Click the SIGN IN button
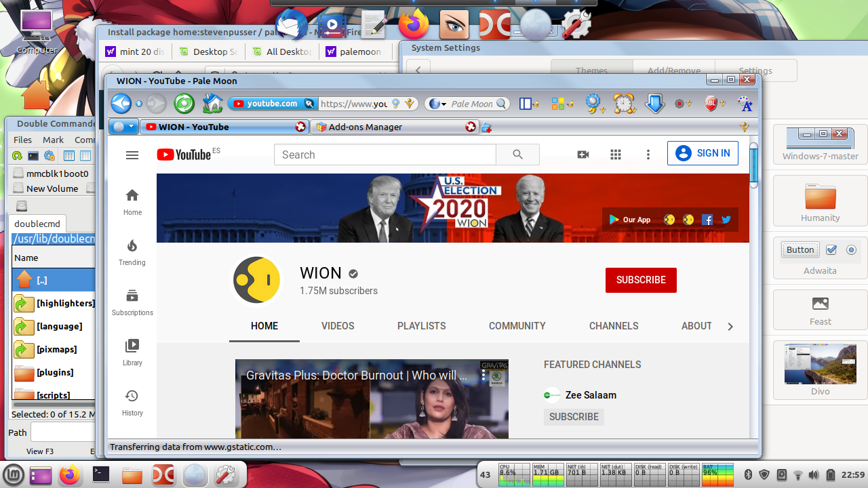Image resolution: width=868 pixels, height=488 pixels. coord(703,153)
